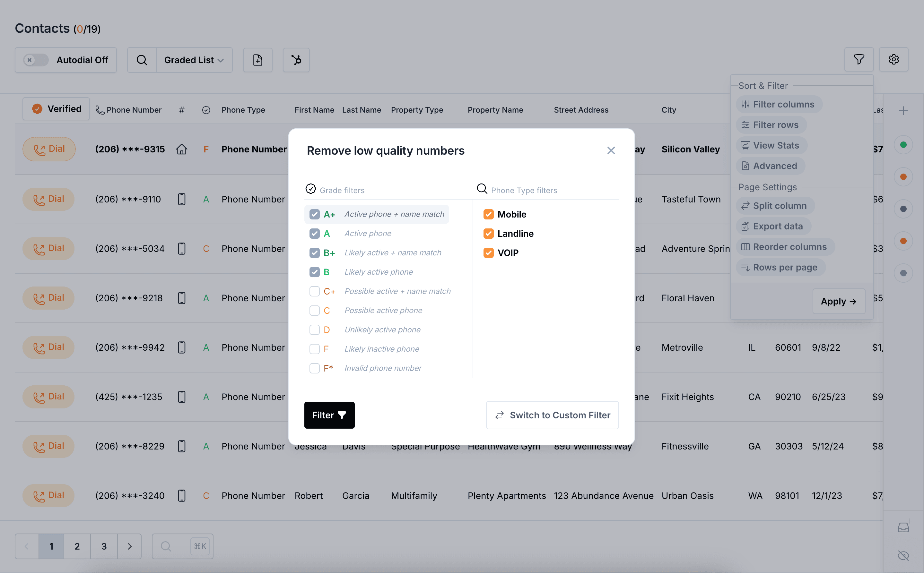Click the hide (eye-off) icon at bottom right
924x573 pixels.
904,556
